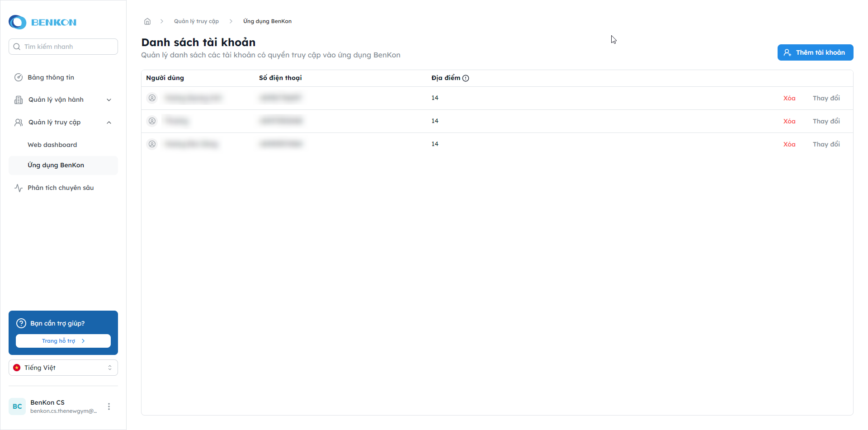Viewport: 868px width, 430px height.
Task: Click Quản lý vận hành menu label
Action: click(56, 100)
